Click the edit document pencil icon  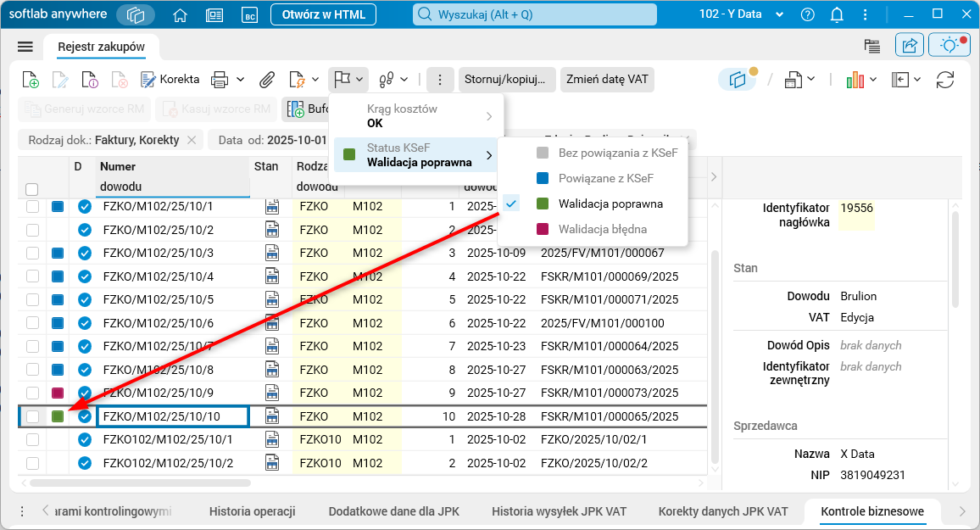coord(60,80)
